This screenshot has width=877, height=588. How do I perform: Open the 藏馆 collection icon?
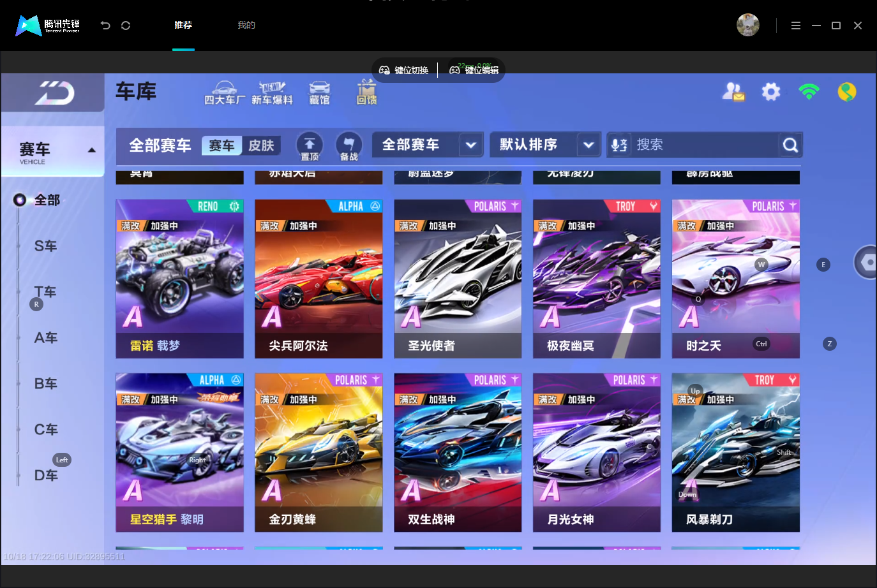[x=320, y=93]
